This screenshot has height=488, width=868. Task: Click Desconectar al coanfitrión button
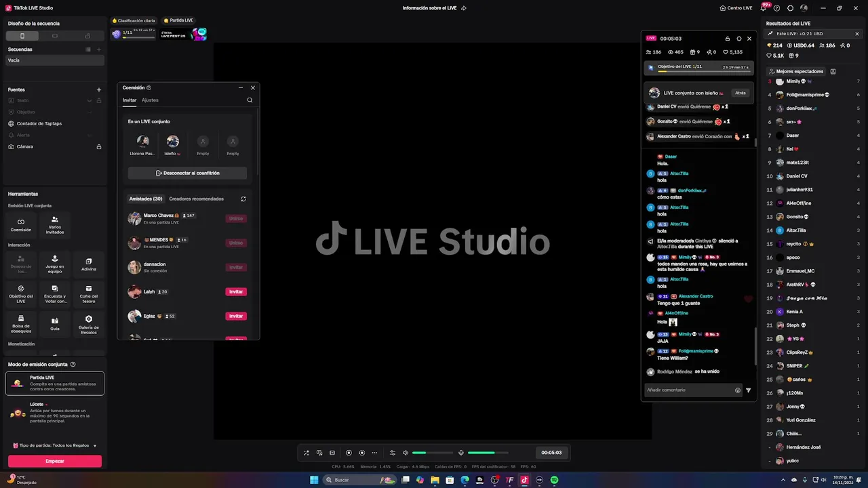coord(187,173)
